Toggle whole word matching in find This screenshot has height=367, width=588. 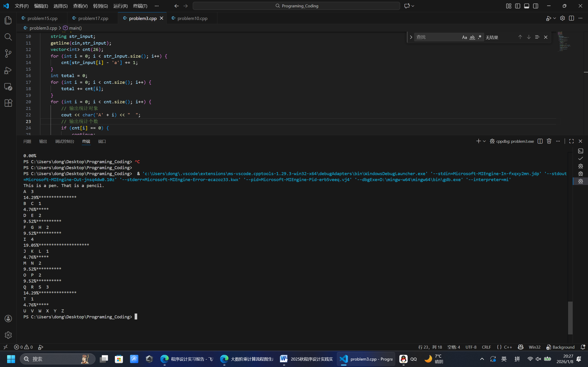click(x=472, y=37)
